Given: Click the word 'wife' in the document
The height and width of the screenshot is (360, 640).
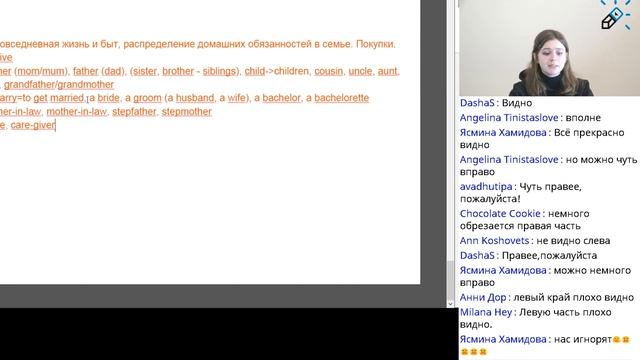Looking at the screenshot, I should click(x=236, y=98).
